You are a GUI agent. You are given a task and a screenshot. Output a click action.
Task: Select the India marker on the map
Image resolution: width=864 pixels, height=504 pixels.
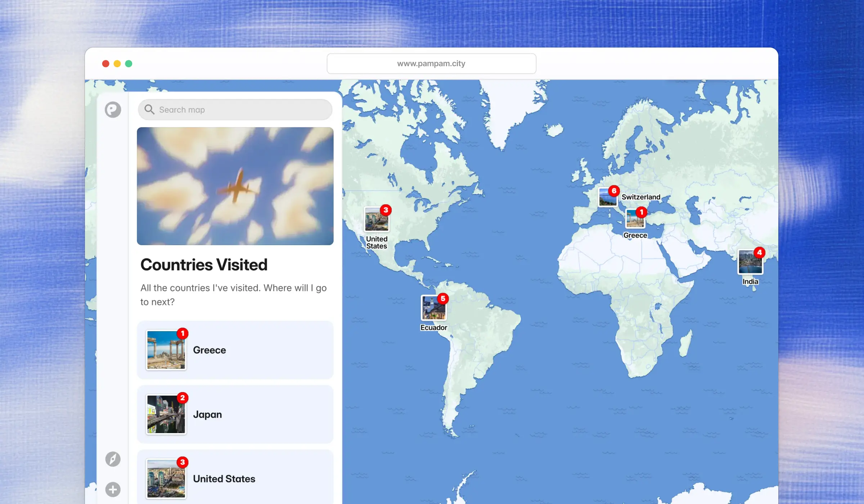click(750, 262)
